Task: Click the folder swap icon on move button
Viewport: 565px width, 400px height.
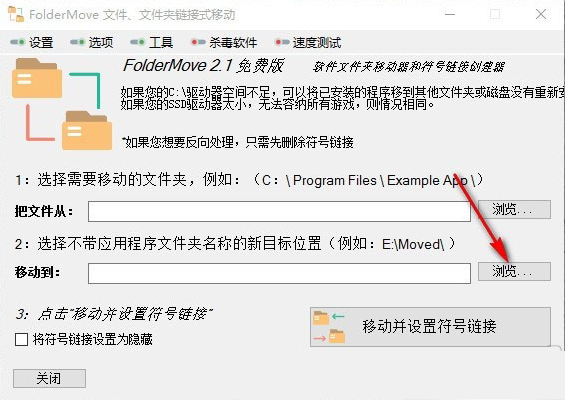Action: pos(329,326)
